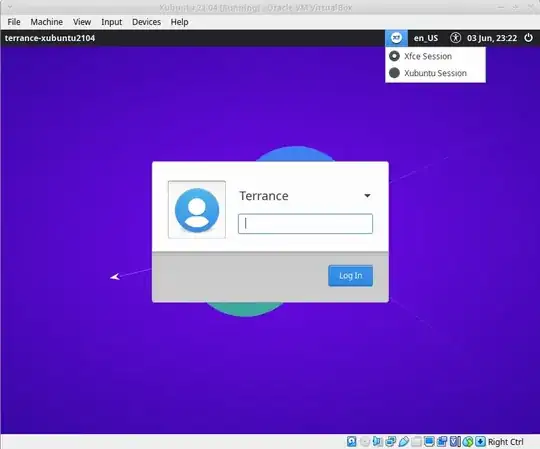Click the optical drive status icon
540x449 pixels.
tap(365, 441)
